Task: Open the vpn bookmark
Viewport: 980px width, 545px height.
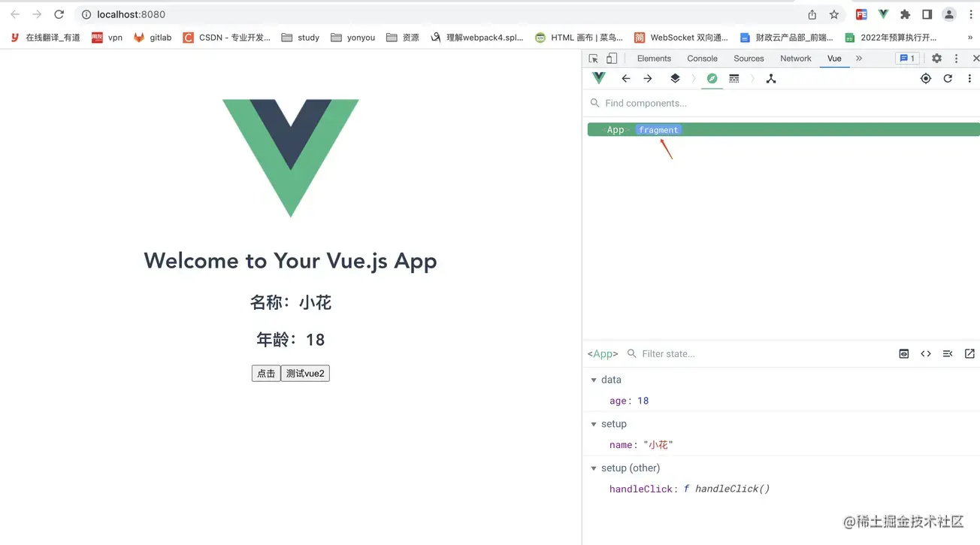Action: pos(107,37)
